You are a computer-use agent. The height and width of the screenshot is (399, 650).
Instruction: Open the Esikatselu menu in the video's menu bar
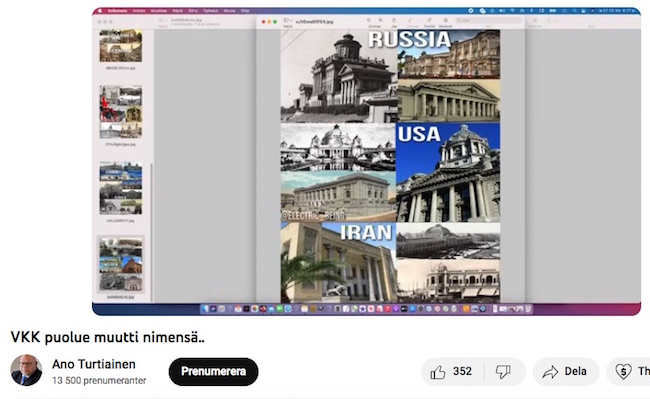pos(119,11)
